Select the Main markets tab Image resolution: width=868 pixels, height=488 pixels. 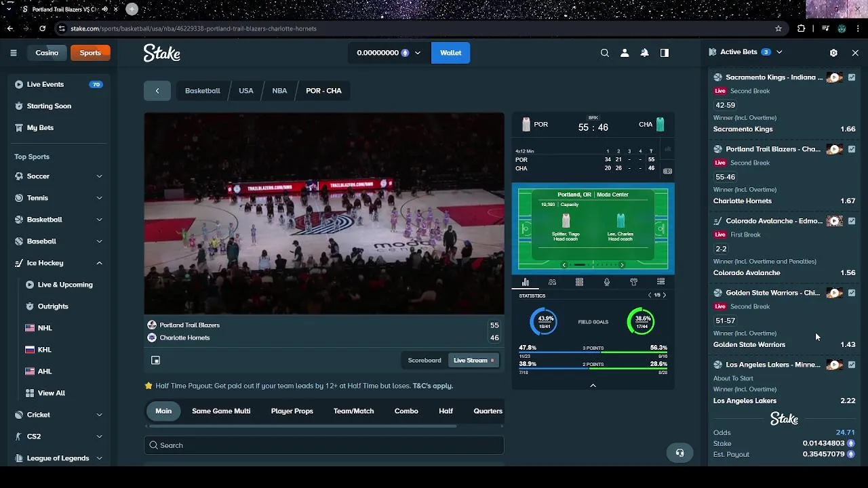point(163,411)
